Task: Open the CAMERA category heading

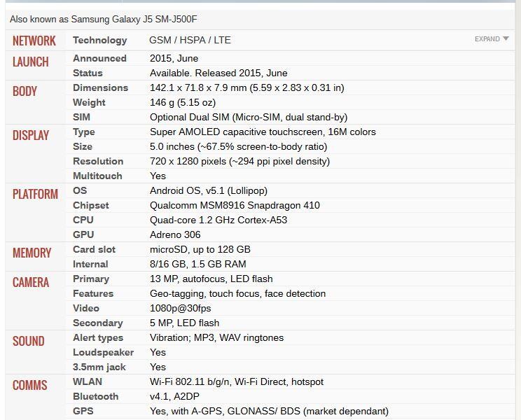Action: (x=31, y=282)
